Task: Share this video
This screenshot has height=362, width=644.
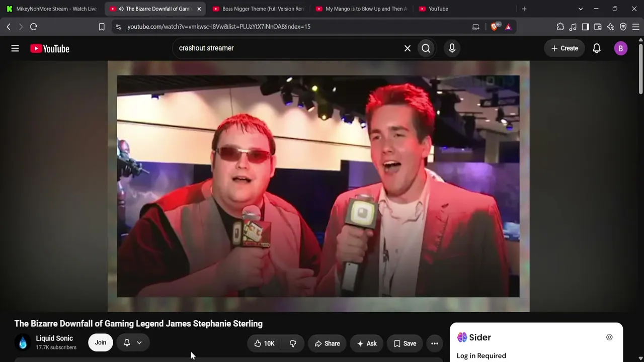Action: click(327, 343)
